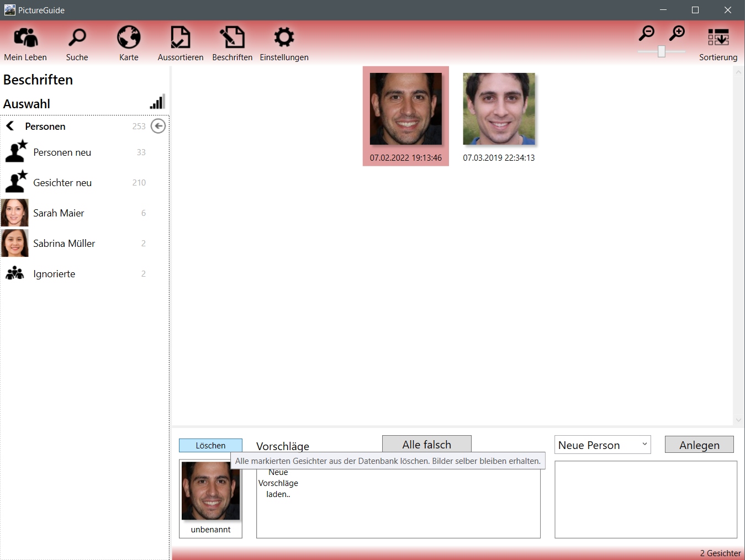Go back using the Personen chevron
The height and width of the screenshot is (560, 745).
pos(10,126)
